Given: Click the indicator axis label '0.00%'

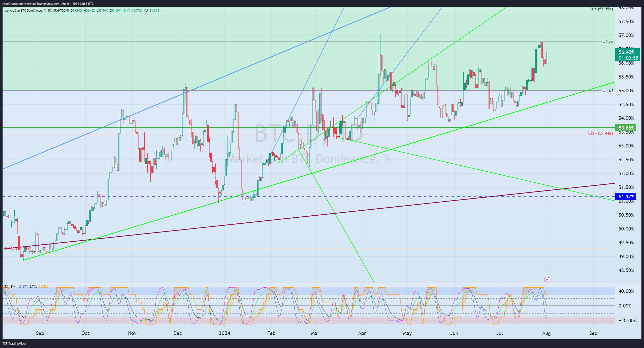Looking at the screenshot, I should 625,306.
